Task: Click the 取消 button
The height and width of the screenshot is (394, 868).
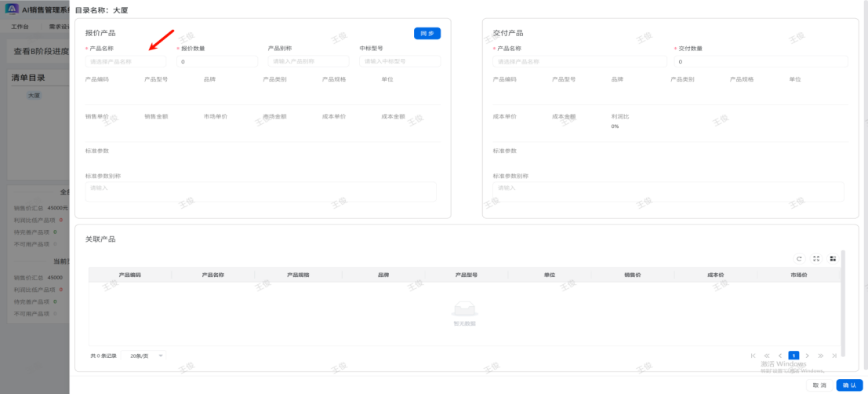Action: click(819, 385)
